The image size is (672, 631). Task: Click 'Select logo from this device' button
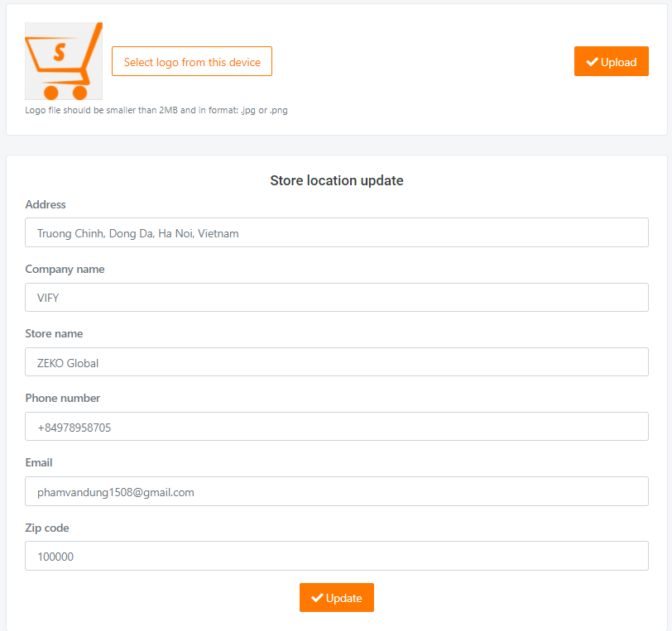192,61
